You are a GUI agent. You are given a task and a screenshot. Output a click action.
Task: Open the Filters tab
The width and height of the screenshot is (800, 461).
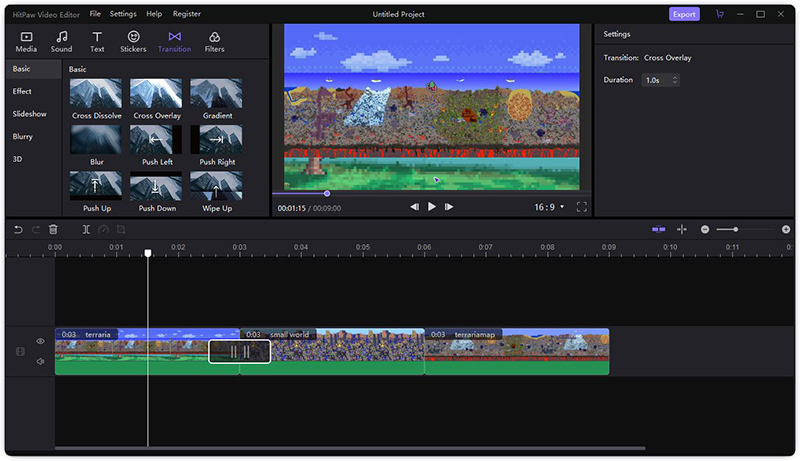point(214,42)
